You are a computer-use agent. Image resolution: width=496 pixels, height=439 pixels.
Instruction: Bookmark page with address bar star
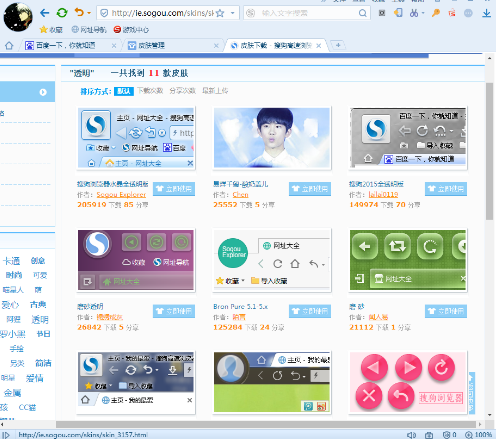220,13
